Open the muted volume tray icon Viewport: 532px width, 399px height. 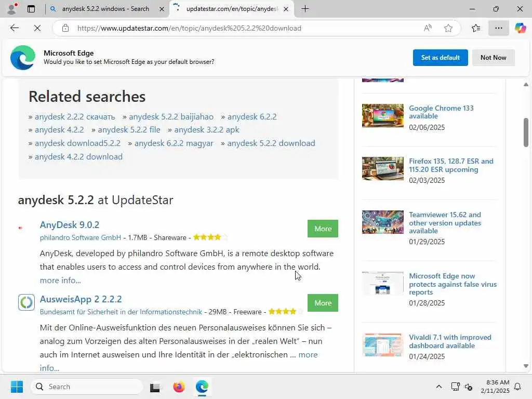pyautogui.click(x=469, y=387)
